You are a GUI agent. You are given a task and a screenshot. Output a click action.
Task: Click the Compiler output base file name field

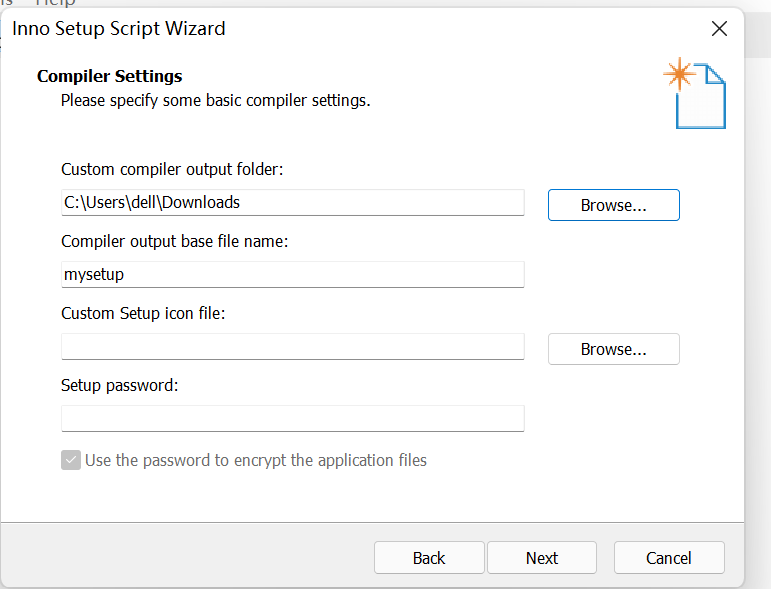[x=293, y=274]
